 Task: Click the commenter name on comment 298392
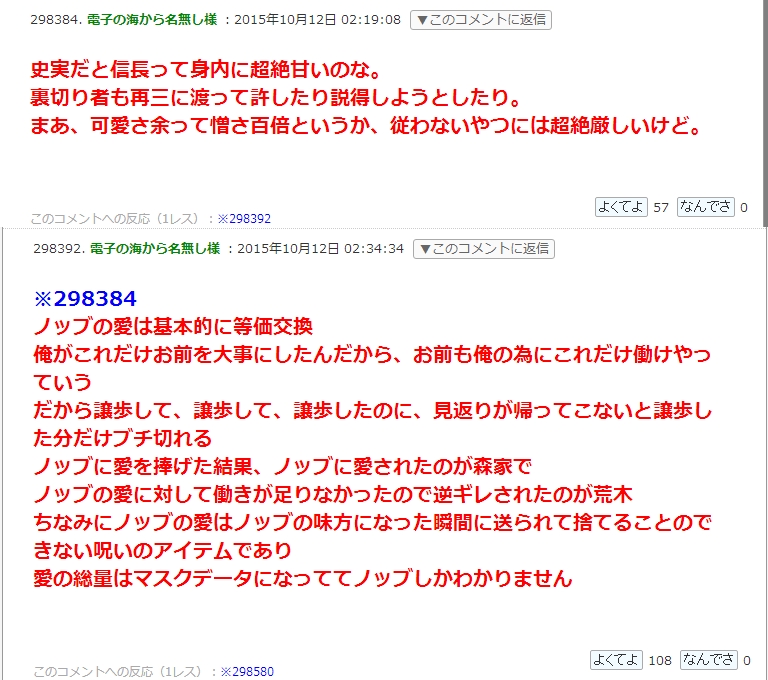155,248
